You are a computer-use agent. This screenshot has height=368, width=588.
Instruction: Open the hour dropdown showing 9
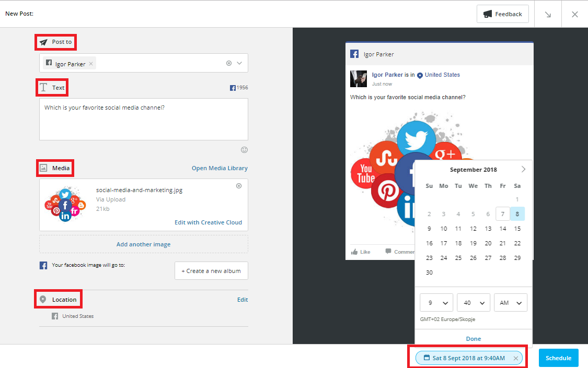tap(436, 302)
